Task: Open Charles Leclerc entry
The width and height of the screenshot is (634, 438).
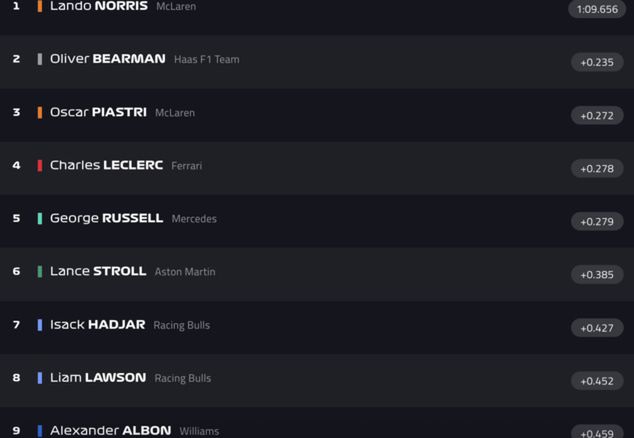Action: pyautogui.click(x=106, y=165)
